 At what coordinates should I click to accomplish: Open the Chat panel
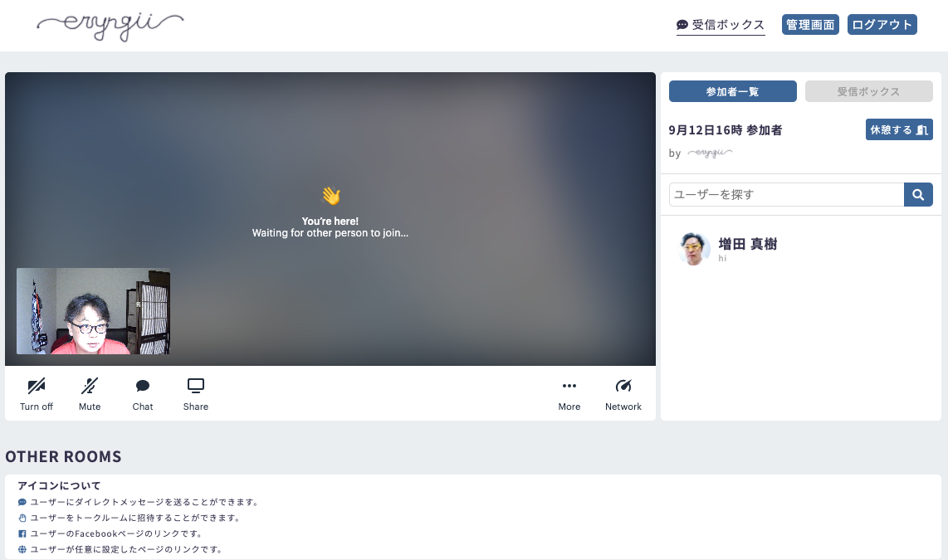(143, 393)
